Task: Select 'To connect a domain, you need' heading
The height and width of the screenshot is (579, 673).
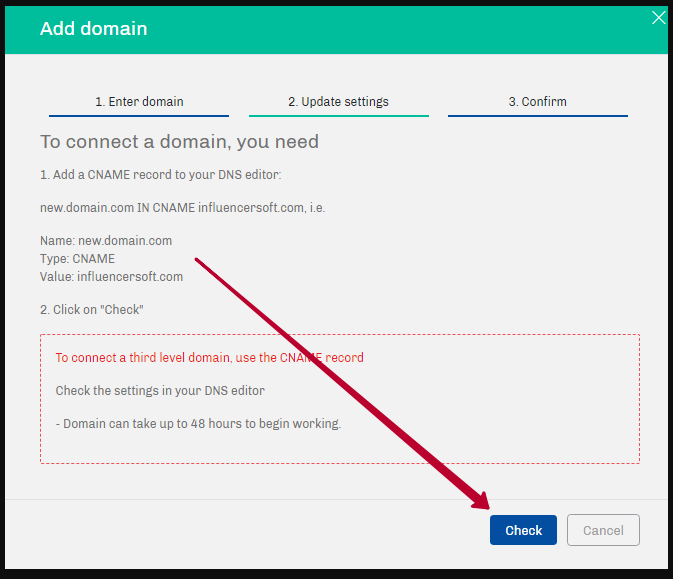Action: click(179, 142)
